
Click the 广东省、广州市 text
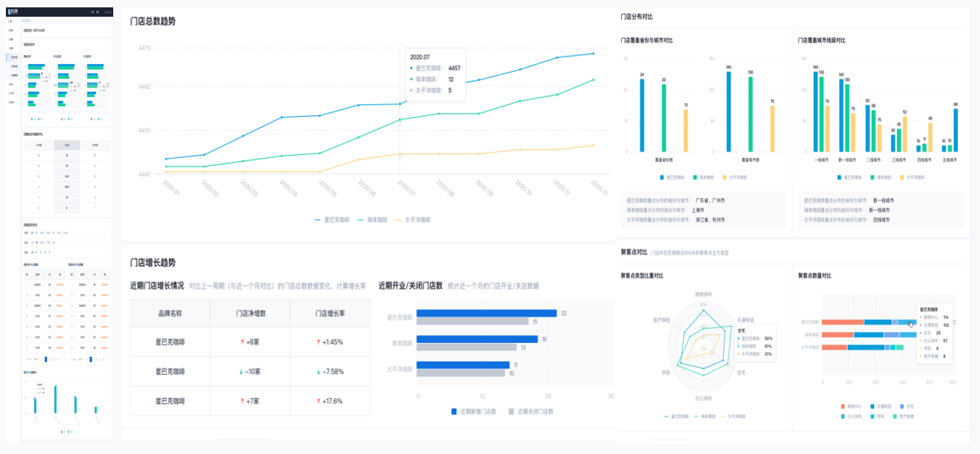pyautogui.click(x=709, y=200)
